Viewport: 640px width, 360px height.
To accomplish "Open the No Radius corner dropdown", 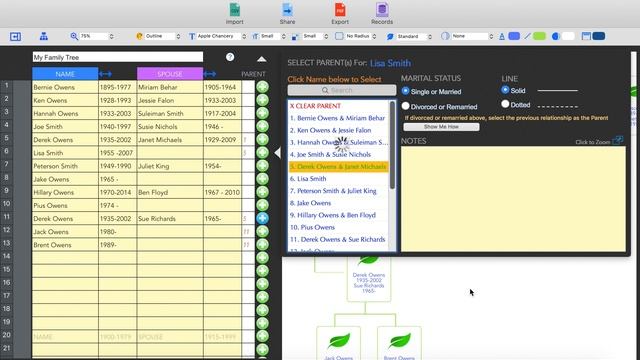I will 361,36.
